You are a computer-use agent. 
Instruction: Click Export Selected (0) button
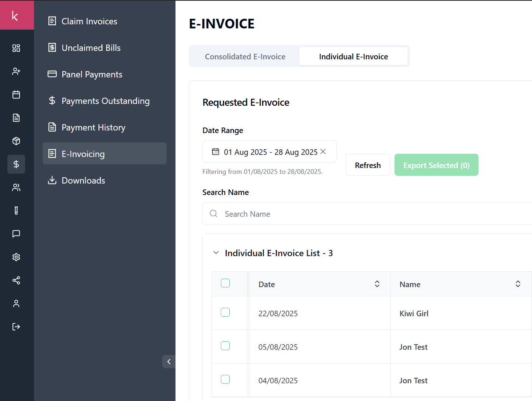point(437,165)
